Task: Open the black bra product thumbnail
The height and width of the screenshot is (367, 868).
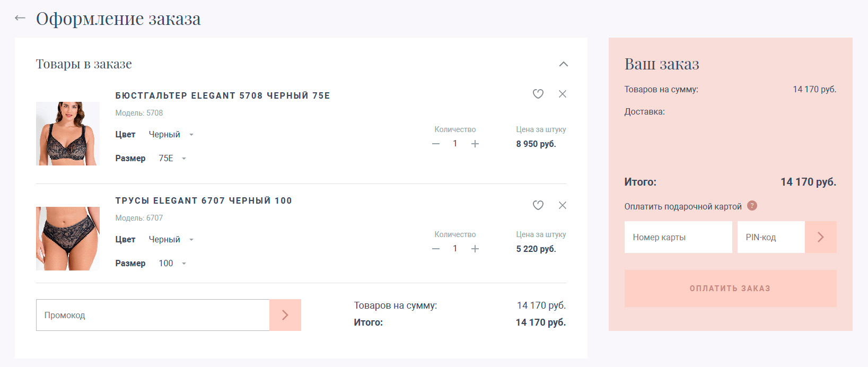Action: [68, 134]
